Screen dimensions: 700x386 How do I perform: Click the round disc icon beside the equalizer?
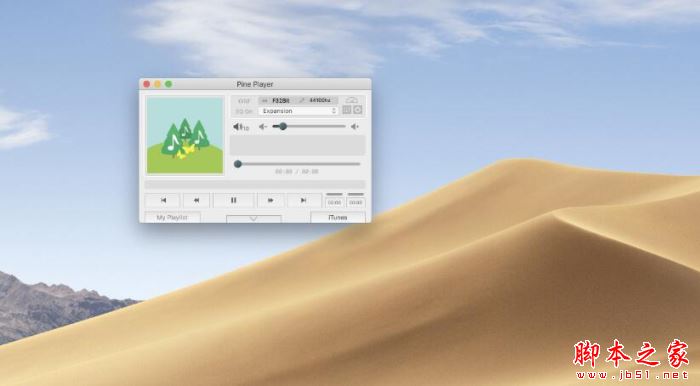coord(358,110)
